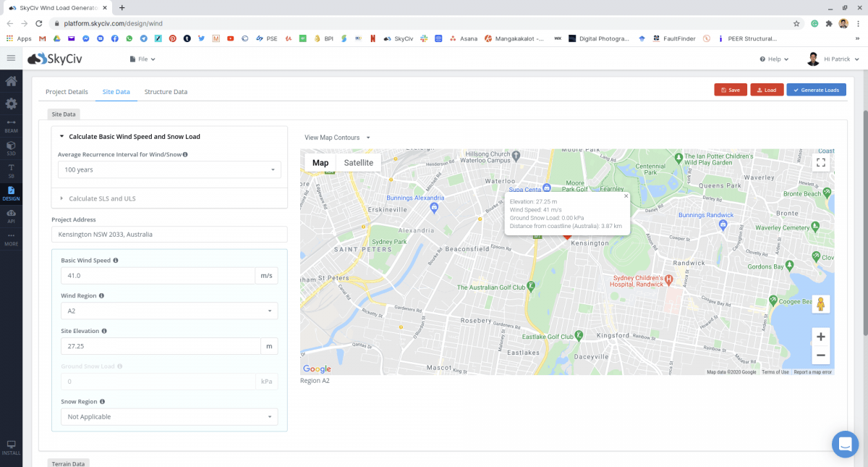Open the Apps bookmark shortcut
This screenshot has width=868, height=467.
click(x=20, y=38)
